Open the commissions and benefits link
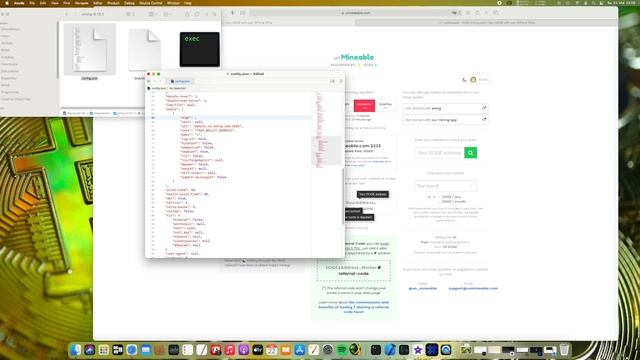The height and width of the screenshot is (360, 640). [x=353, y=307]
